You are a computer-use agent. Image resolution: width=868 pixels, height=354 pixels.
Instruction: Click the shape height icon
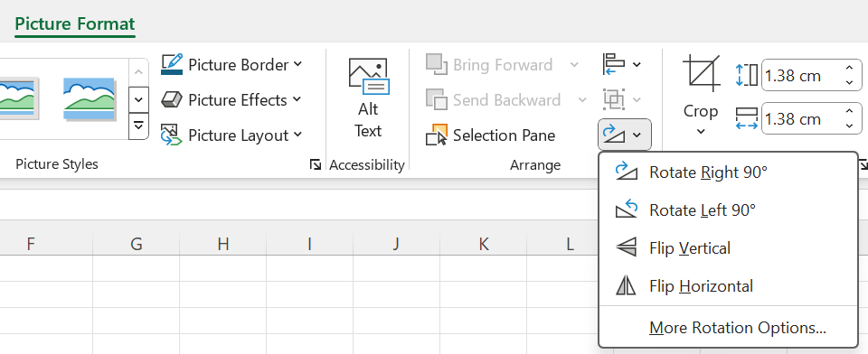[x=746, y=75]
